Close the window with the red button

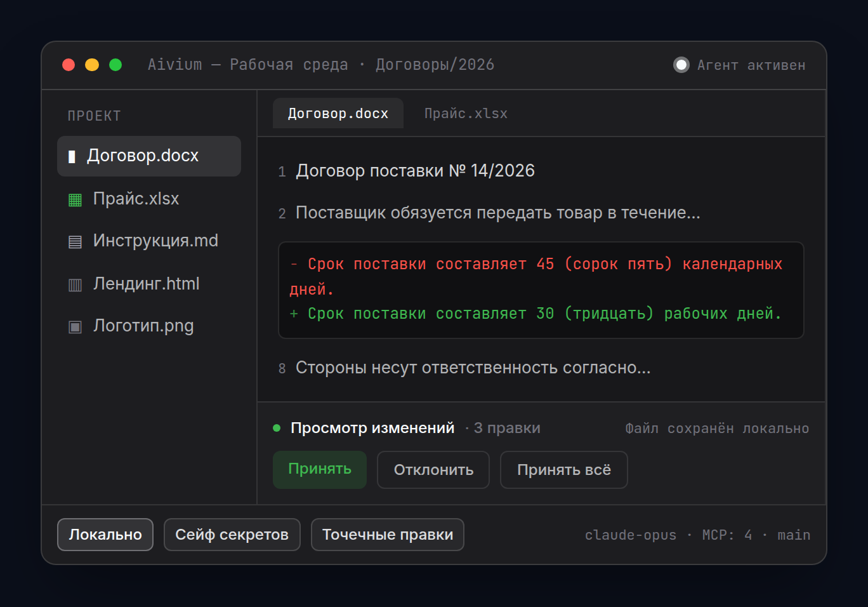coord(69,65)
